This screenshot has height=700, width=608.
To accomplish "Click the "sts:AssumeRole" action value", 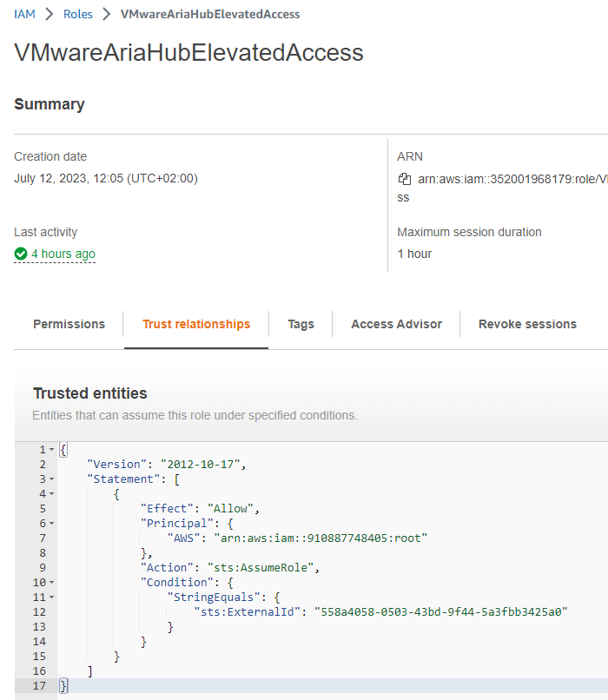I will [261, 567].
